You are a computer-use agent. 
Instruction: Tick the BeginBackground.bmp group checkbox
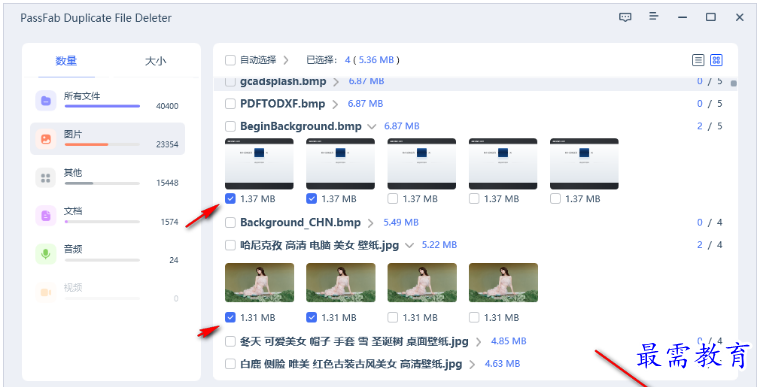click(231, 127)
